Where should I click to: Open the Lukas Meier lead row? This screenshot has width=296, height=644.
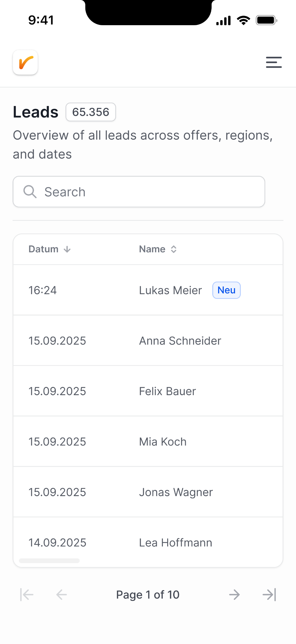[x=148, y=290]
